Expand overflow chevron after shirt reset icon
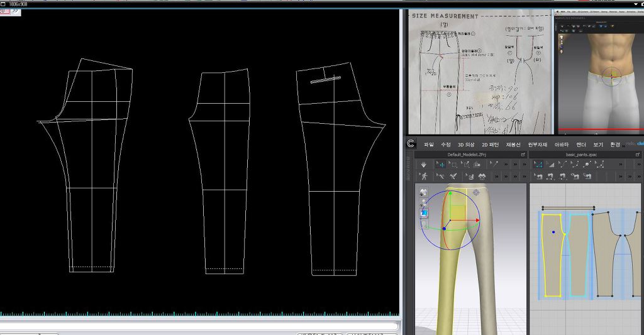The height and width of the screenshot is (335, 644). coord(497,177)
